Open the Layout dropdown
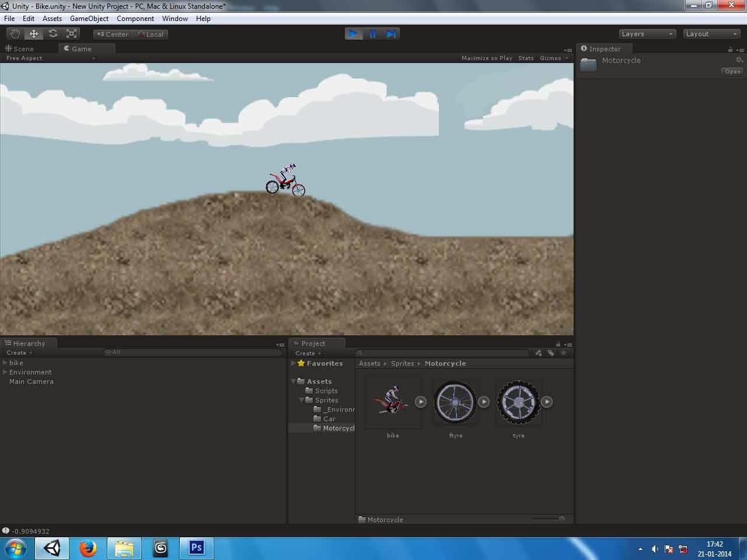The image size is (747, 560). tap(711, 33)
